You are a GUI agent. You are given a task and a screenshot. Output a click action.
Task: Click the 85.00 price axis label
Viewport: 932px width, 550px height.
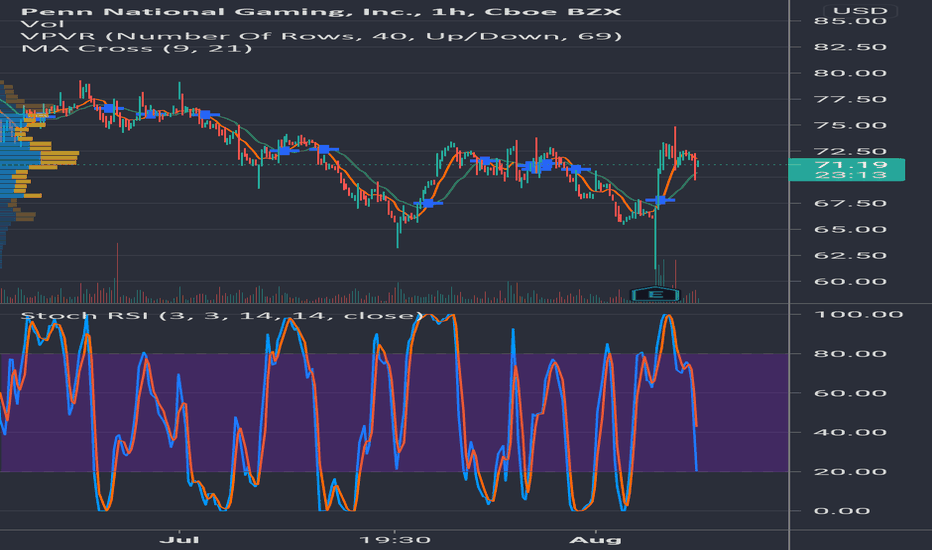pos(850,21)
